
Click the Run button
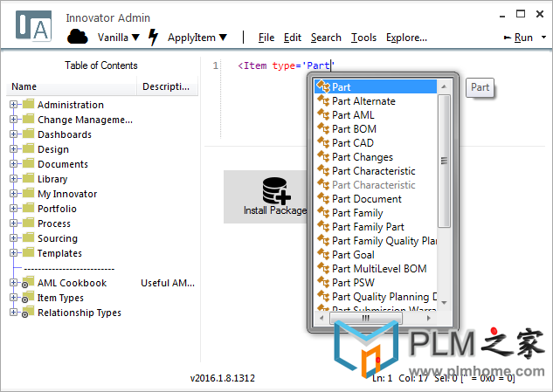pyautogui.click(x=518, y=38)
